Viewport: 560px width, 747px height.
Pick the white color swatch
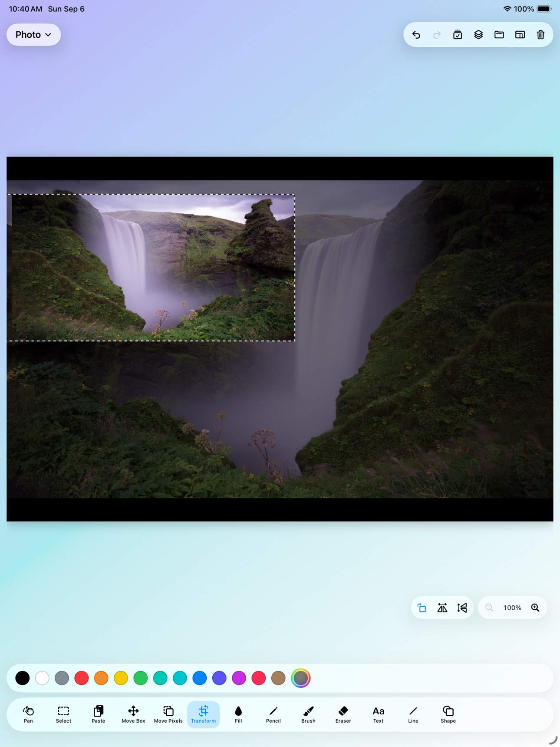point(42,678)
